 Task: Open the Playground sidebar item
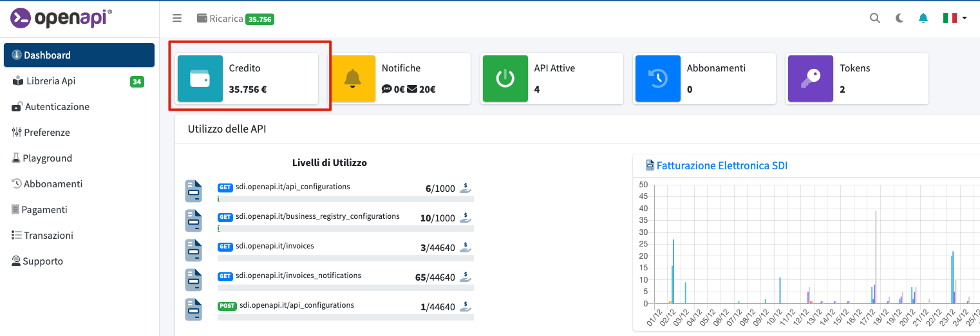point(47,158)
